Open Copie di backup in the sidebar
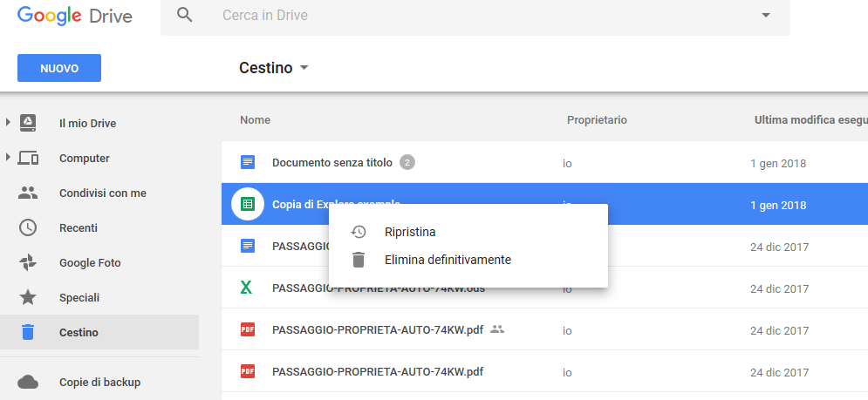This screenshot has height=400, width=868. [x=99, y=382]
